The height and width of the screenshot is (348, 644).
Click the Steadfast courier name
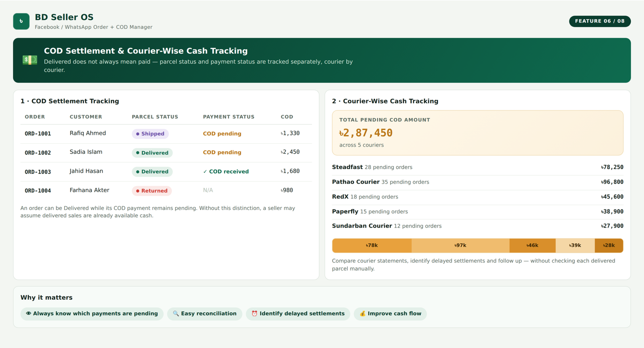coord(347,167)
